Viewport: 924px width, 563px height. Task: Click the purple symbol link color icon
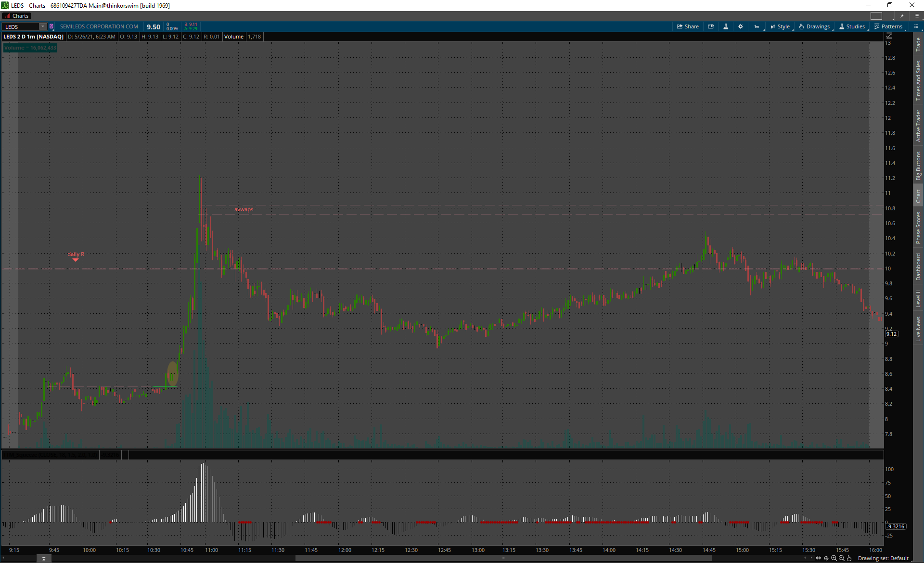click(51, 26)
